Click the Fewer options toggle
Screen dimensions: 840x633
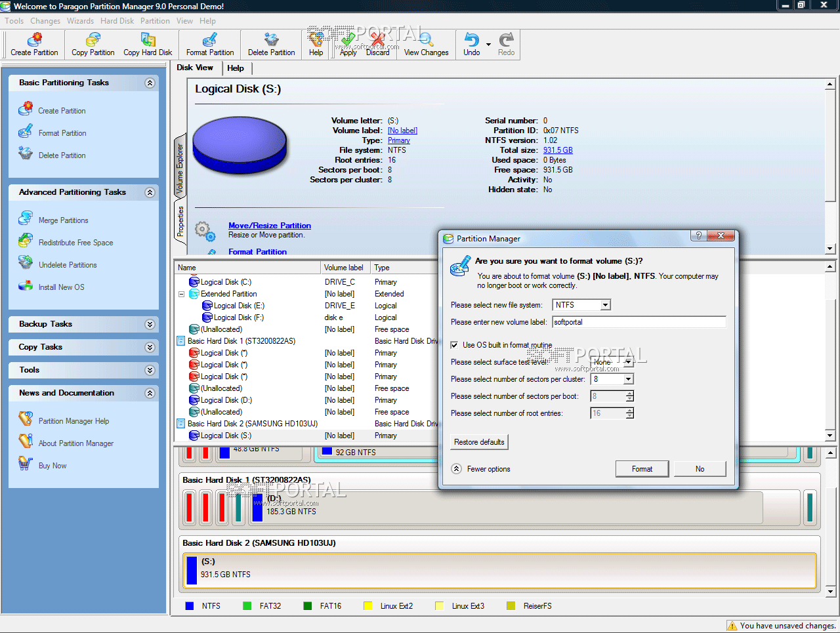coord(481,469)
